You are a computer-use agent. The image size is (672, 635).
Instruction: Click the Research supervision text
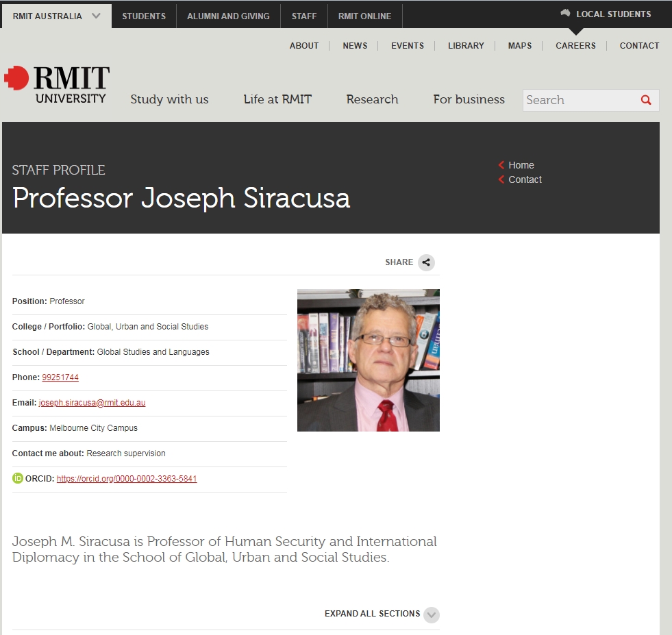pos(126,453)
